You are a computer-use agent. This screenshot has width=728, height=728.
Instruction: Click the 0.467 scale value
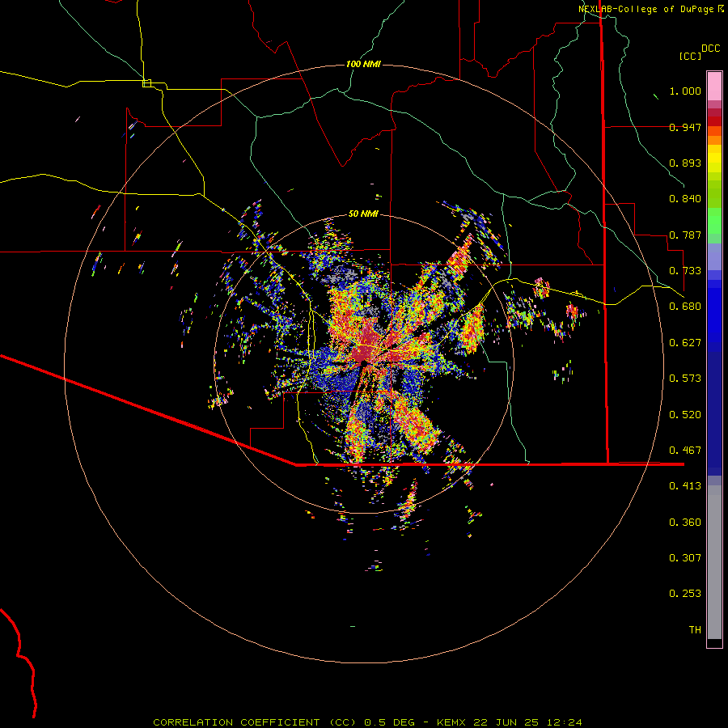tap(685, 451)
